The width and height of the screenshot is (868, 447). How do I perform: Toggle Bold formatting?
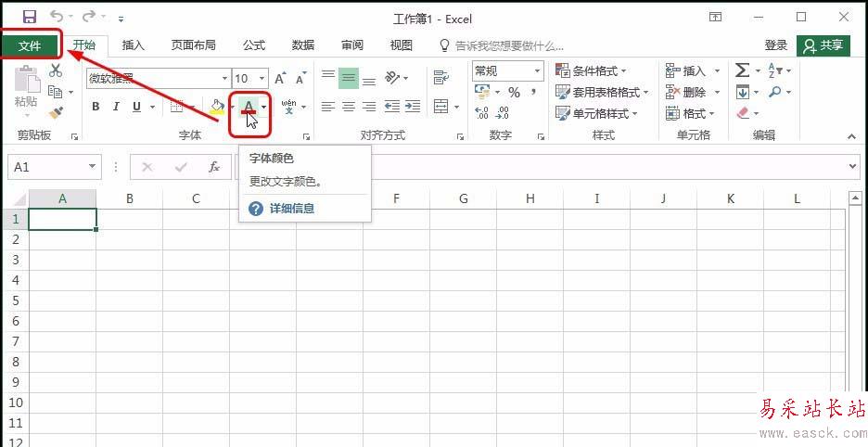click(96, 107)
